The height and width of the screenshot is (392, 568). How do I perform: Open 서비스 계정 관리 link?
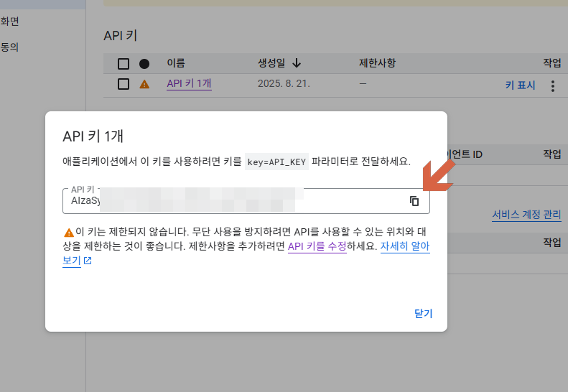click(526, 215)
